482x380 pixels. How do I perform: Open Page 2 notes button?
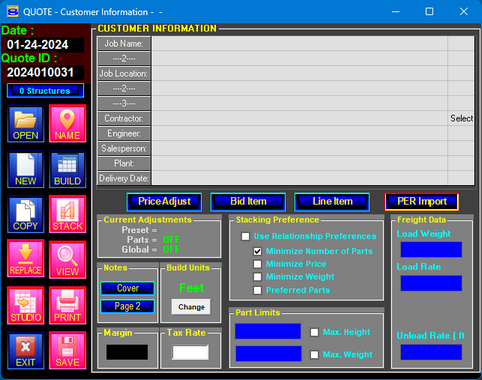pos(127,306)
